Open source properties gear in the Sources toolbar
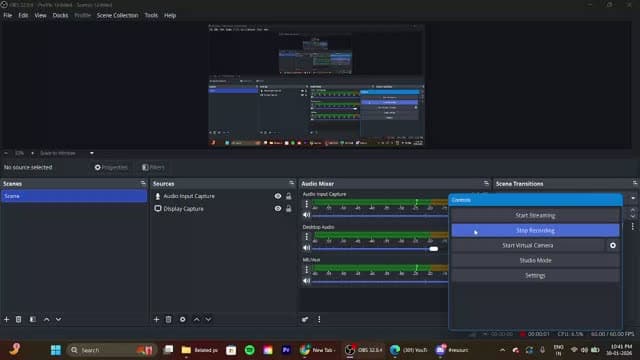This screenshot has height=360, width=640. click(182, 319)
